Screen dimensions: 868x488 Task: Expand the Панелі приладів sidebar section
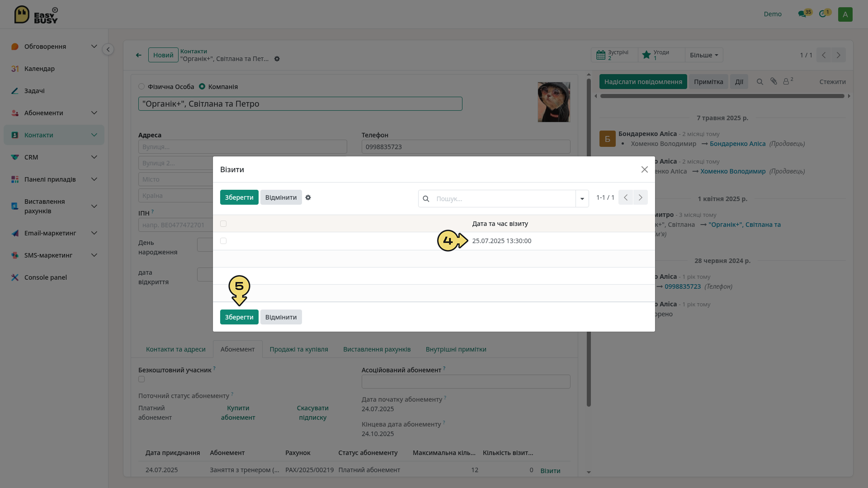94,179
